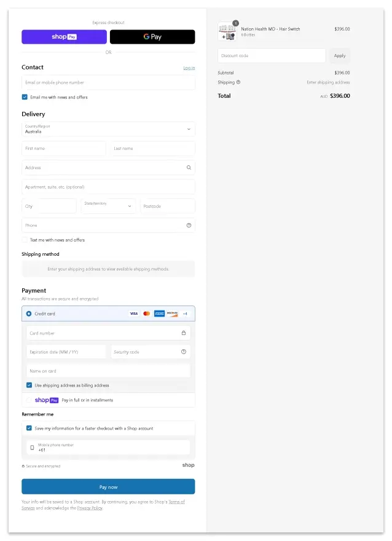
Task: Select the Shop Pay installments option
Action: pos(108,400)
